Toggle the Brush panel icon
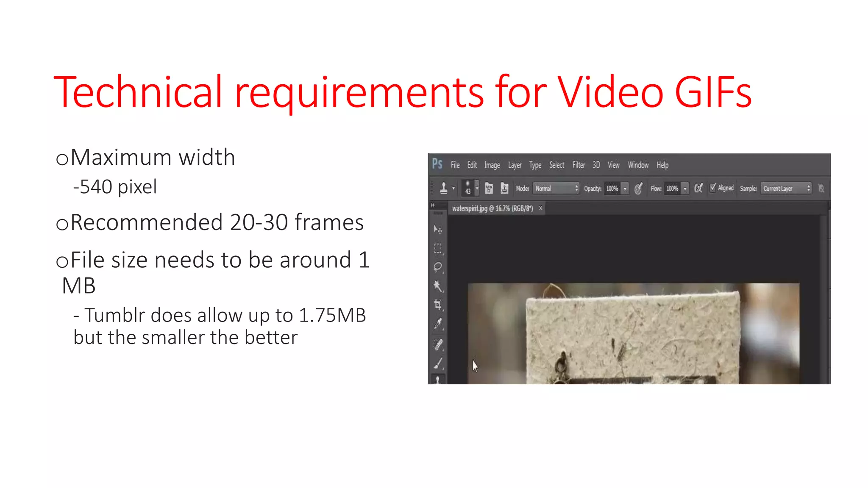 point(489,188)
